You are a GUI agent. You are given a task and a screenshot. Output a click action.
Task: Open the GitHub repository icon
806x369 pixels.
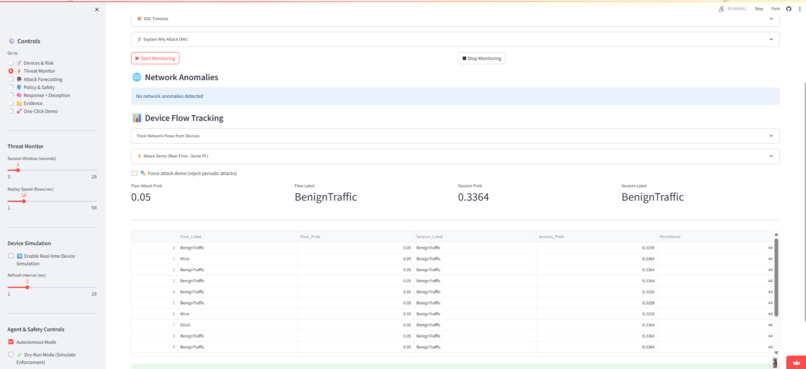[x=789, y=9]
